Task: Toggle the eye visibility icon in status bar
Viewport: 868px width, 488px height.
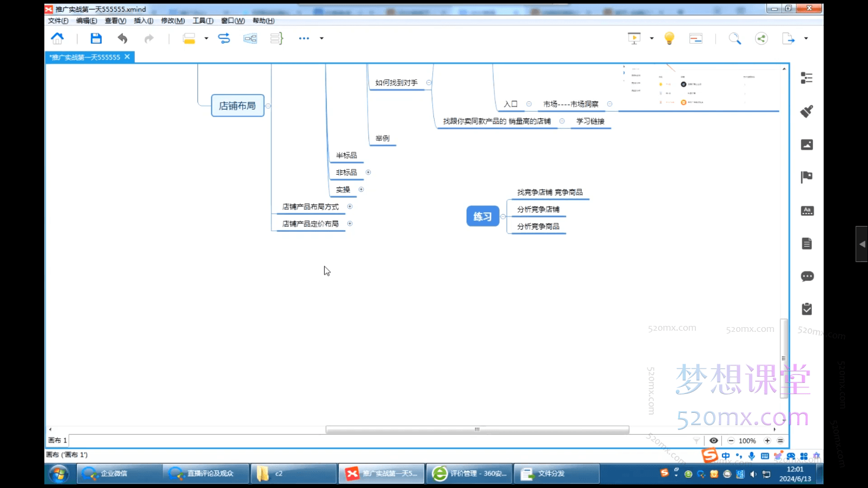Action: click(714, 441)
